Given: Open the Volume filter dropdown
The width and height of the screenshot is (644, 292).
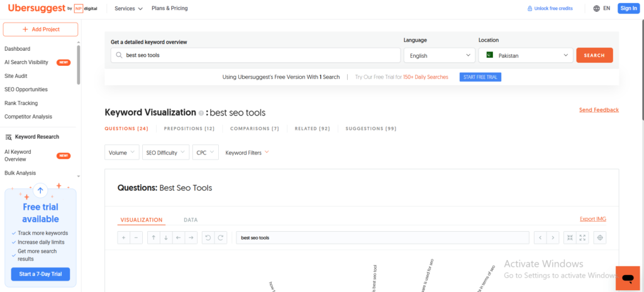Looking at the screenshot, I should [122, 153].
